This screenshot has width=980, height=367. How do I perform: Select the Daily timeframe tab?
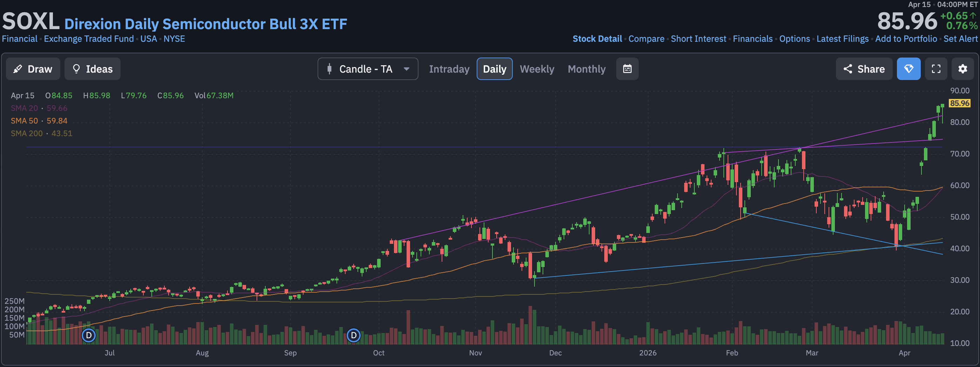(495, 69)
